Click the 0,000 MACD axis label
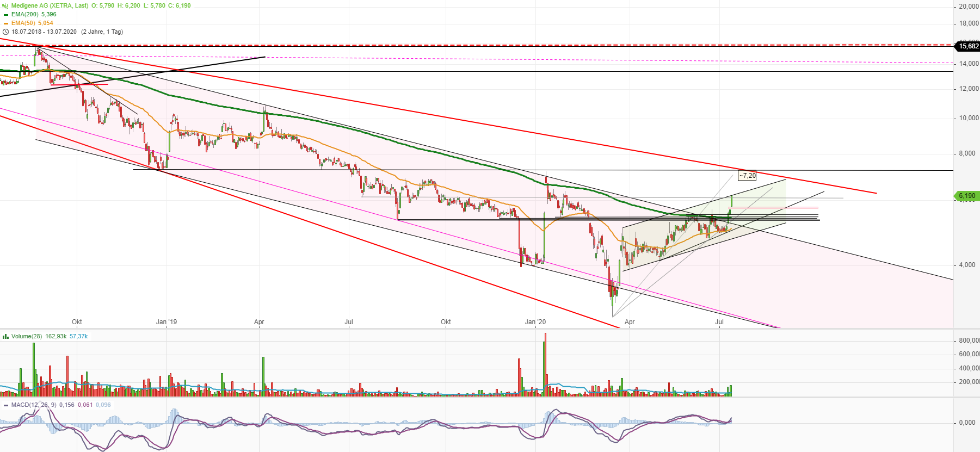This screenshot has width=980, height=452. click(967, 423)
